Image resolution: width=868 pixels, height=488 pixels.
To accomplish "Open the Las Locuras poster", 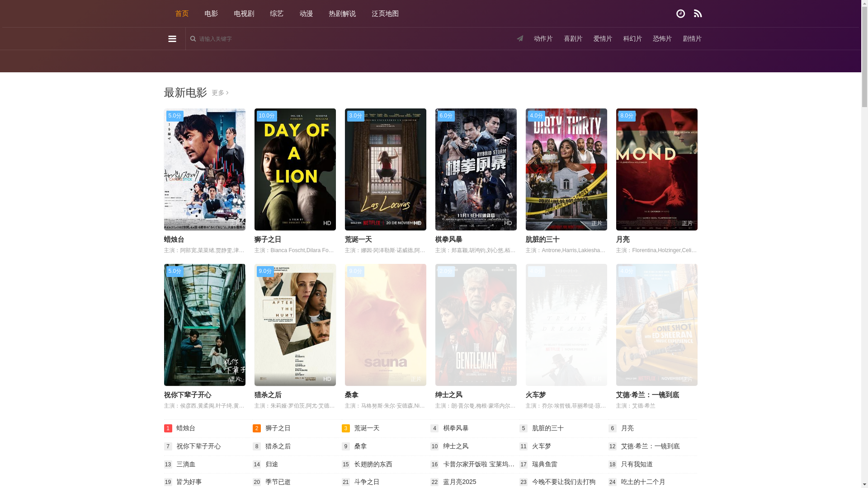I will (x=386, y=169).
